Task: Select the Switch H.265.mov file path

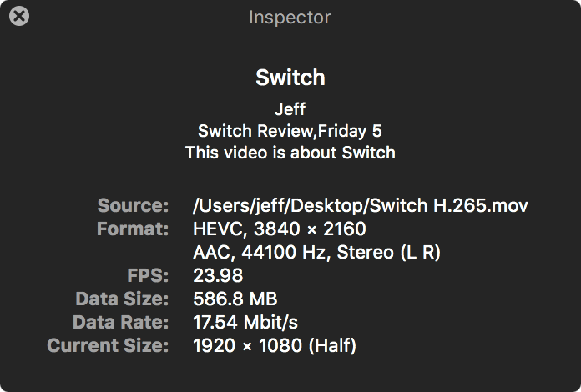Action: click(361, 205)
